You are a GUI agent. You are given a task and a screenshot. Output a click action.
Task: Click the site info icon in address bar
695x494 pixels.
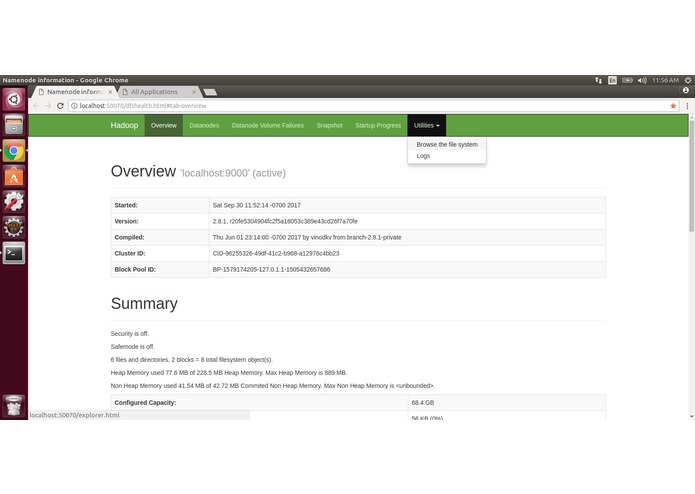[x=74, y=106]
